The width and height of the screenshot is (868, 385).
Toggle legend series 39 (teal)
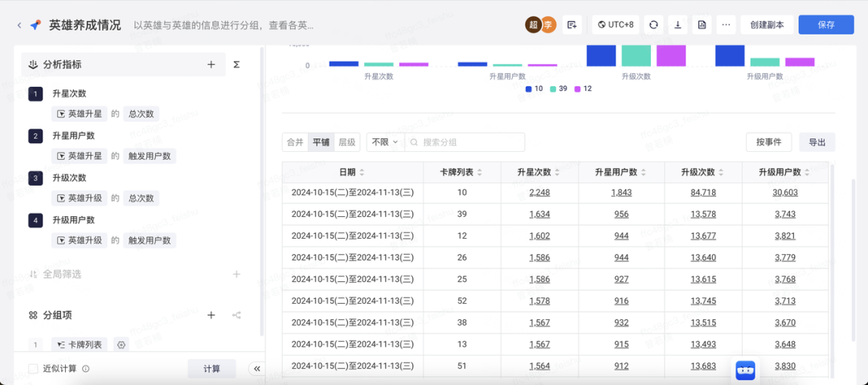(x=559, y=88)
